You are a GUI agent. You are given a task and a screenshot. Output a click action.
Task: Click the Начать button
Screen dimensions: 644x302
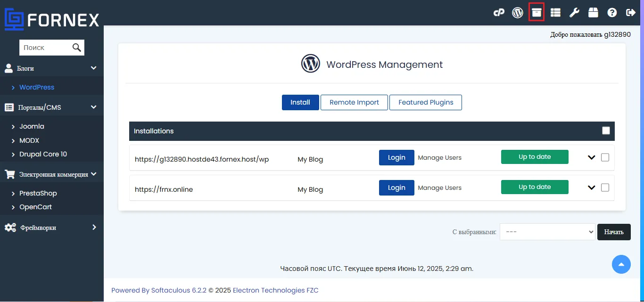(614, 232)
